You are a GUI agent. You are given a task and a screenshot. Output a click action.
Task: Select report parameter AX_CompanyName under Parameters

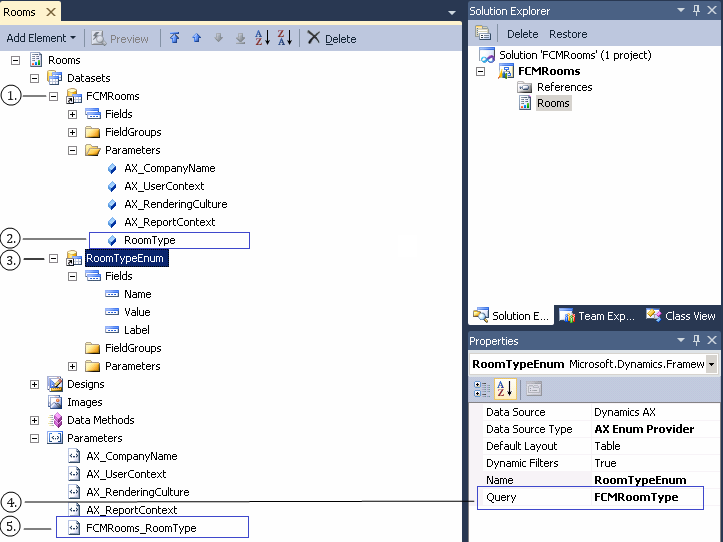[x=131, y=456]
